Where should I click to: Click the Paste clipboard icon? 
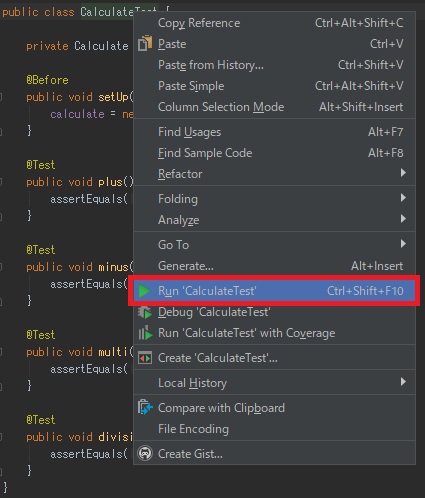[x=145, y=44]
